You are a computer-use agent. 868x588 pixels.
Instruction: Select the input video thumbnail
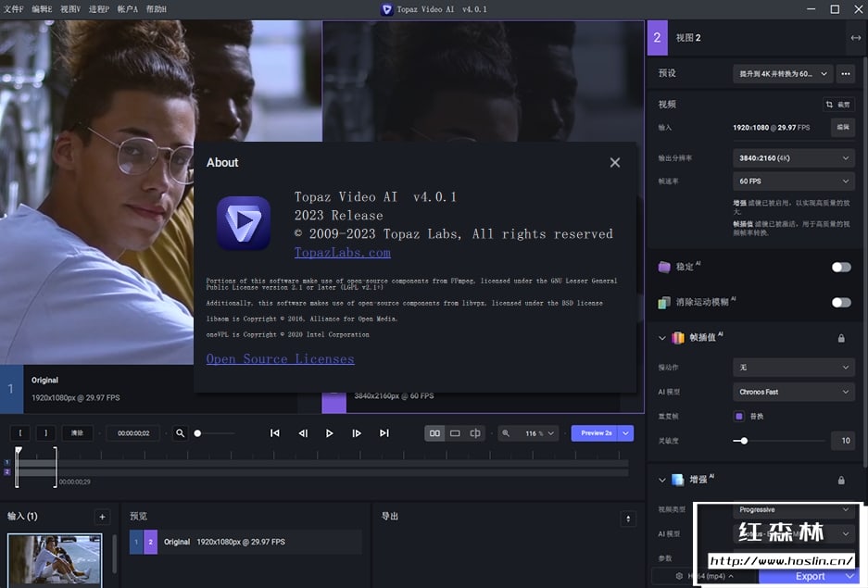55,560
